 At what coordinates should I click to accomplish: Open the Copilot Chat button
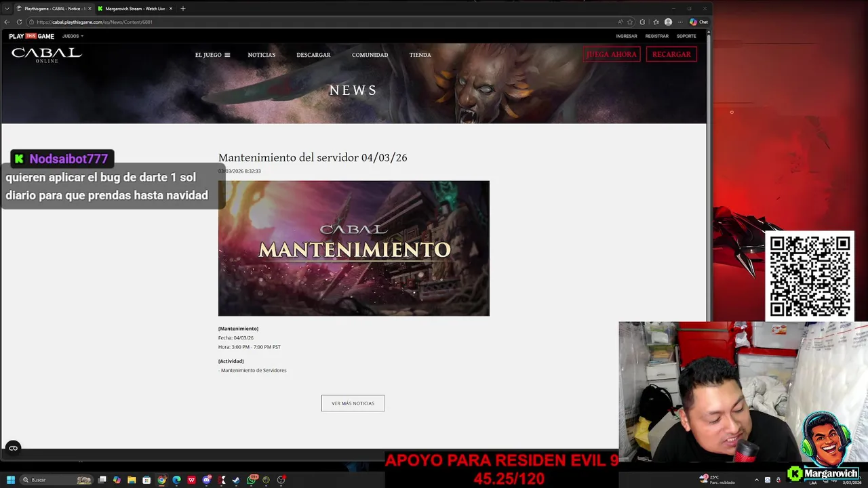click(x=698, y=22)
